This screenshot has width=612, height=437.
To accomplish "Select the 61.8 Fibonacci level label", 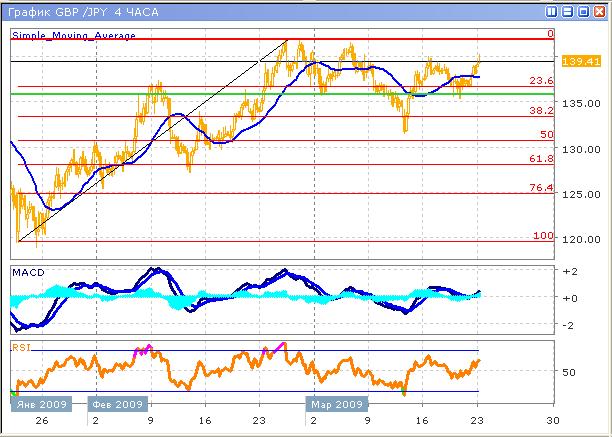I will point(541,158).
